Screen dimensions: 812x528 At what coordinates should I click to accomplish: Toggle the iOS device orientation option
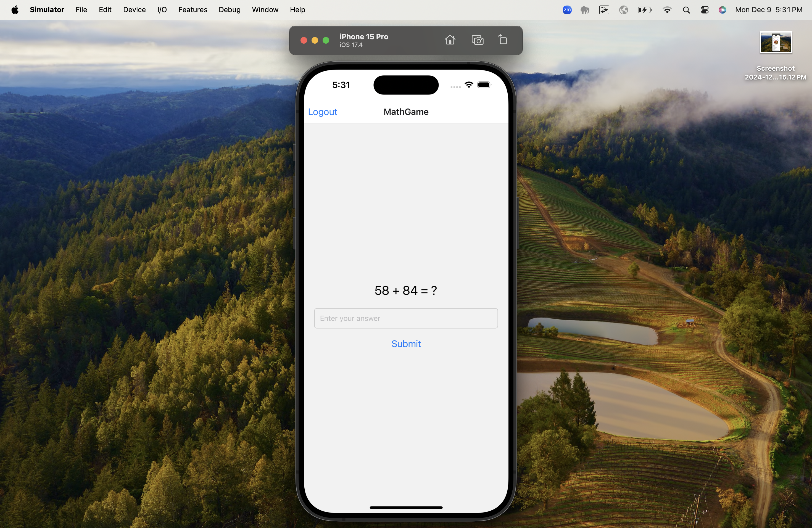coord(502,40)
